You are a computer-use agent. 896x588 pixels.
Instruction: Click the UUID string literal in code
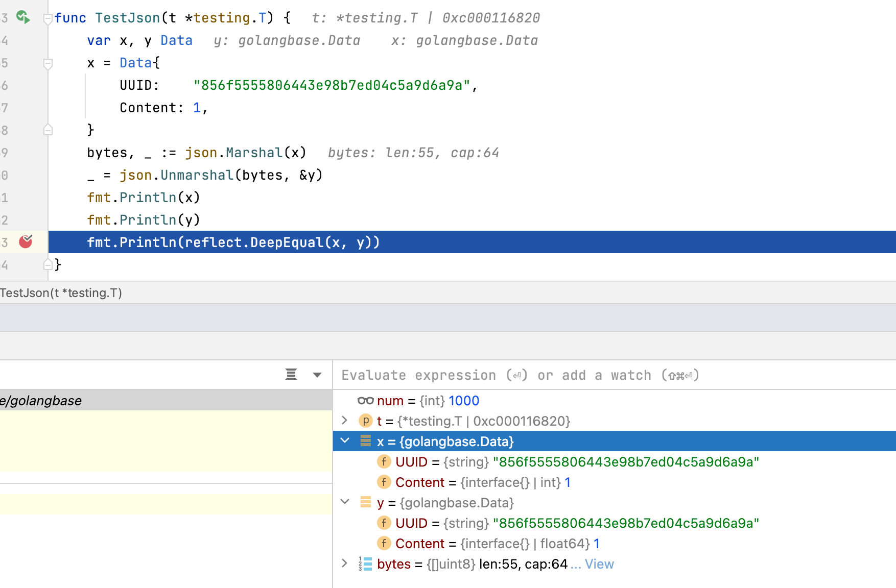(332, 85)
